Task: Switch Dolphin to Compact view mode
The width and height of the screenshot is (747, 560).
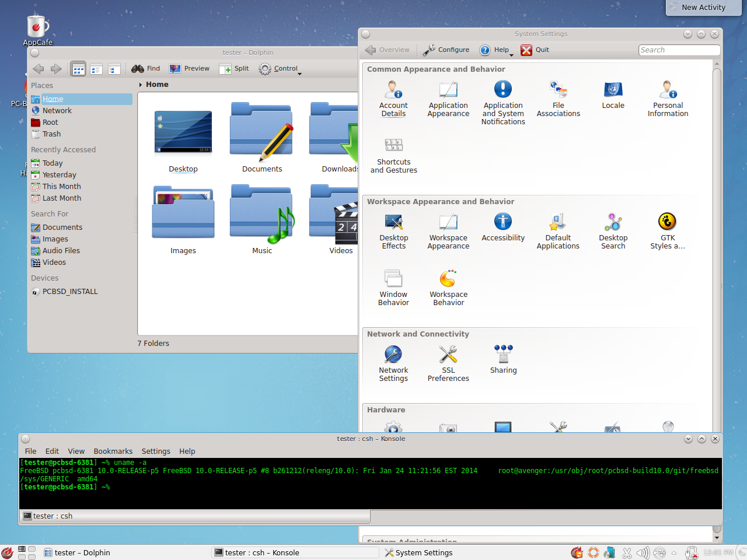Action: click(97, 69)
